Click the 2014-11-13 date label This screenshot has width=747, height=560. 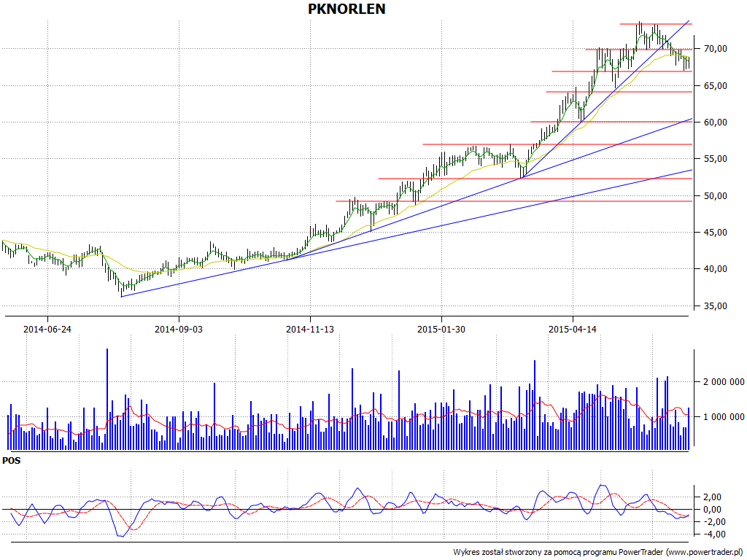[310, 329]
